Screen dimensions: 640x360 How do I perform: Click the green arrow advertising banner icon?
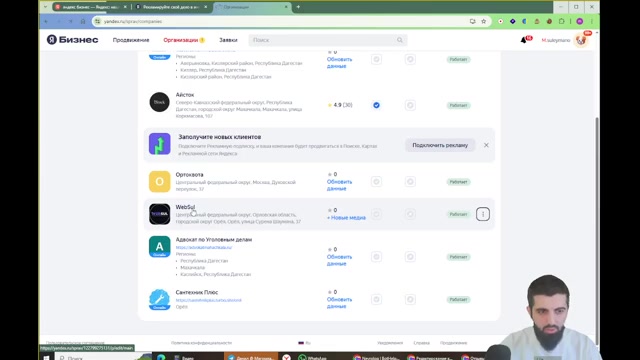tap(160, 144)
